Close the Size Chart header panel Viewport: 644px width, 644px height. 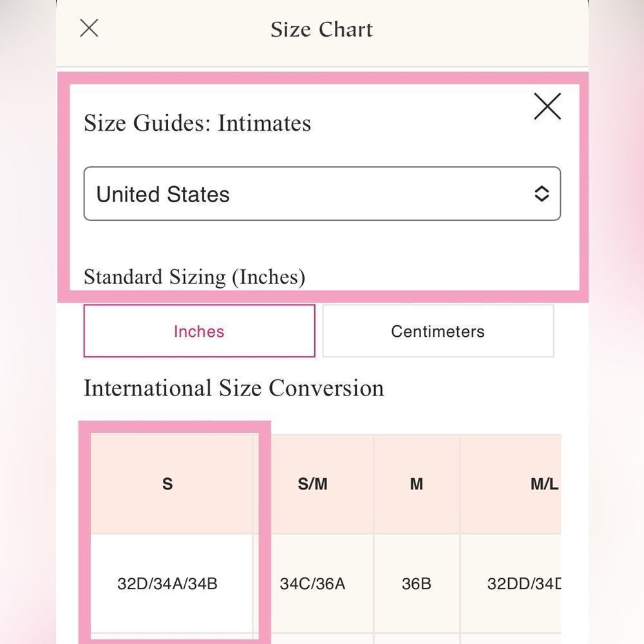click(x=89, y=28)
